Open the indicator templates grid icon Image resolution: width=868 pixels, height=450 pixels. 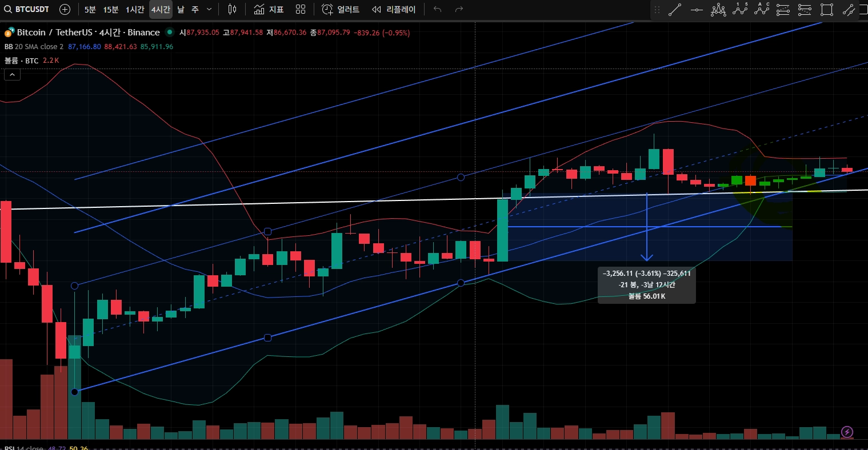301,9
